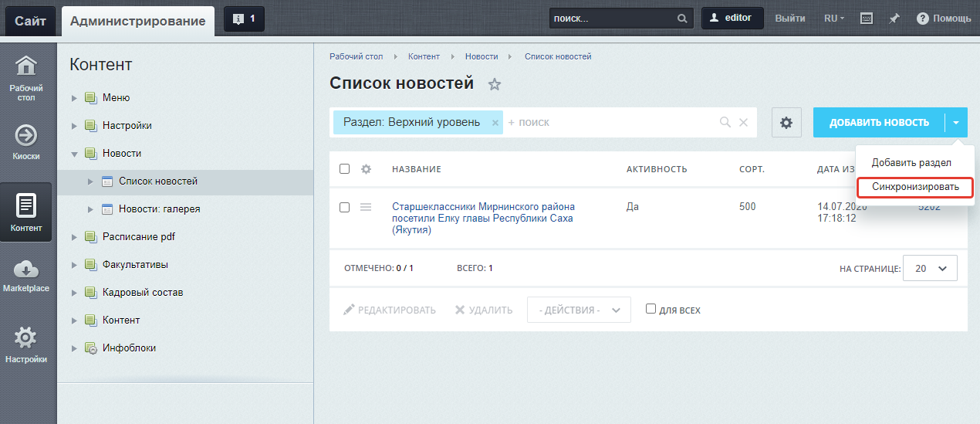The image size is (980, 424).
Task: Click Выйти to log out
Action: tap(790, 19)
